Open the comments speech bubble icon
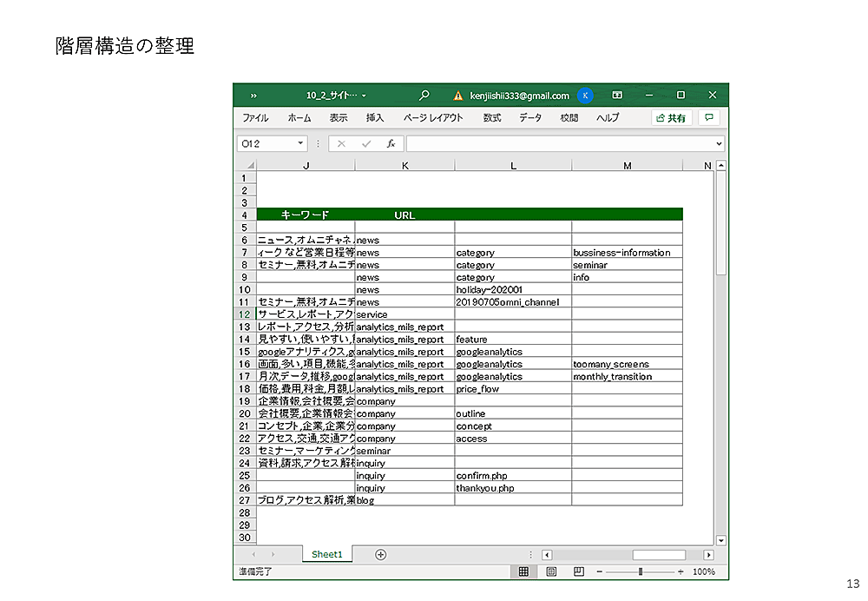The height and width of the screenshot is (601, 868). tap(709, 118)
